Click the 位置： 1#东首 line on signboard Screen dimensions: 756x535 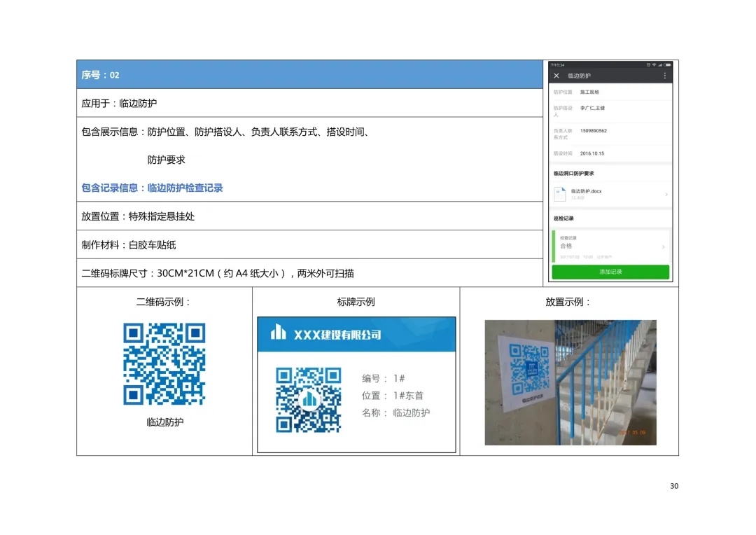point(393,396)
